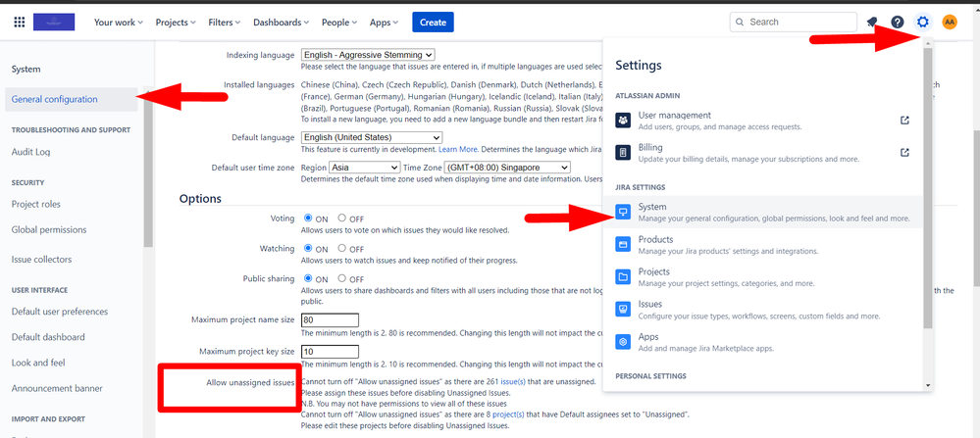980x438 pixels.
Task: Click the System settings icon
Action: coord(623,212)
